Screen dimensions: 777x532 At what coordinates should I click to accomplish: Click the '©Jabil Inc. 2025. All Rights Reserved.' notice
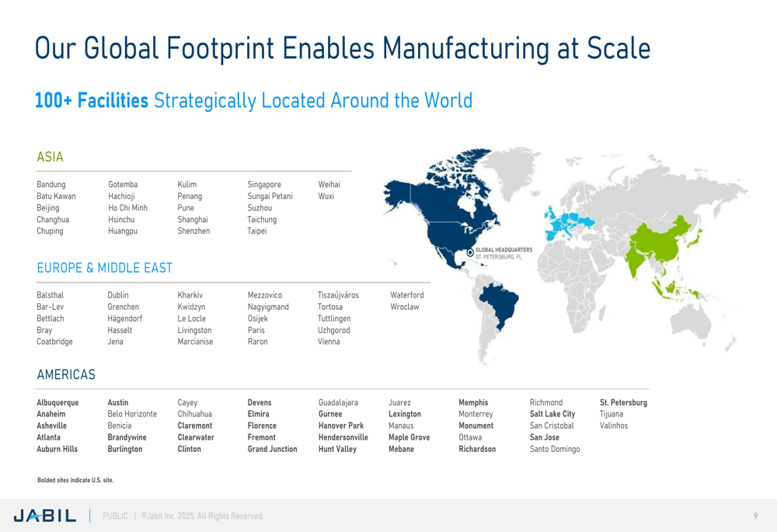tap(202, 516)
